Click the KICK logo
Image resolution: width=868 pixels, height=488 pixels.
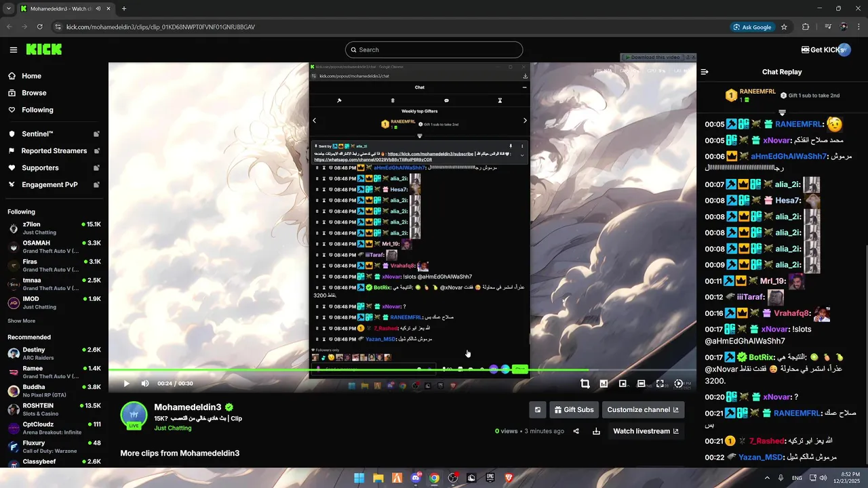pyautogui.click(x=44, y=49)
